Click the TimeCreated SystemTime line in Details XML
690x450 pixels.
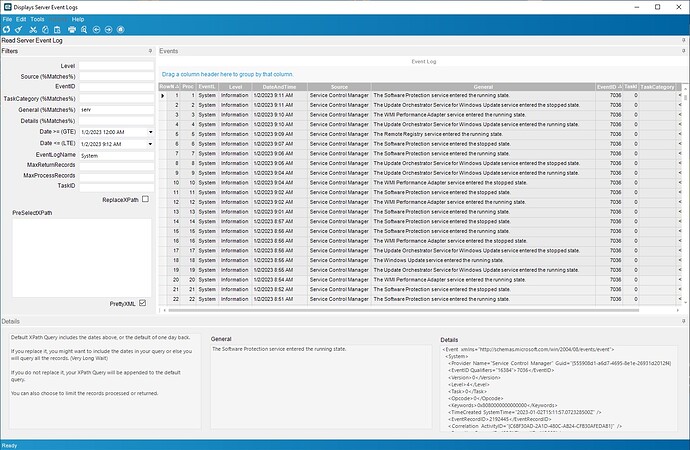(525, 412)
